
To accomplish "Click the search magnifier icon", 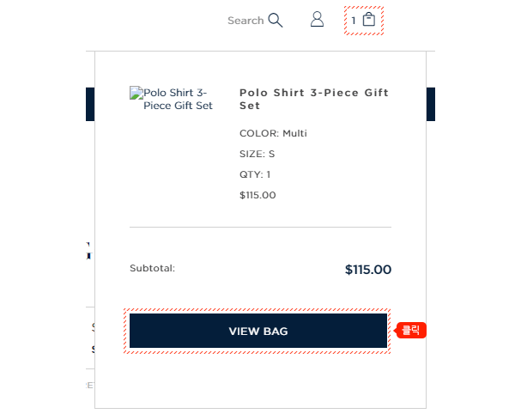I will (276, 20).
